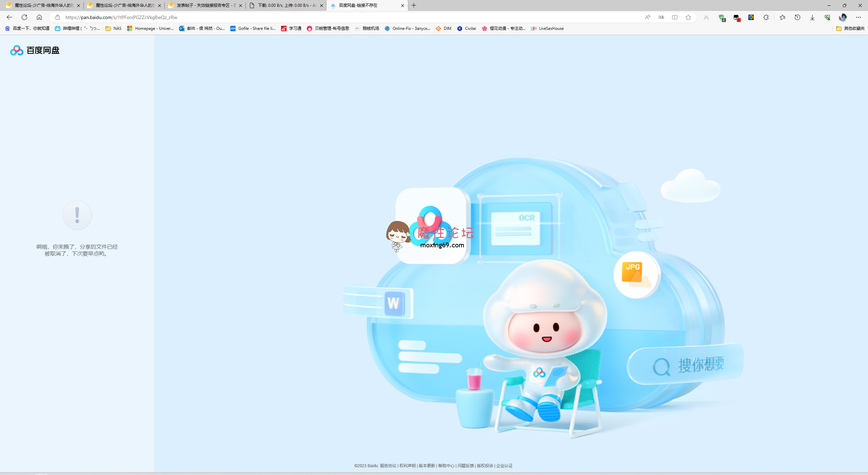Click the Read aloud icon in address bar
This screenshot has height=475, width=868.
pyautogui.click(x=647, y=17)
